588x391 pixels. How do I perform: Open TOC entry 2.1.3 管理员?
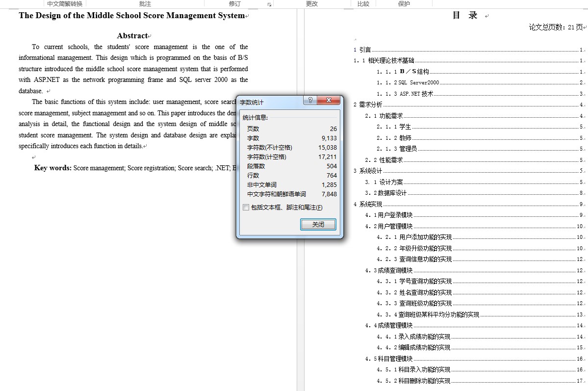click(x=480, y=149)
